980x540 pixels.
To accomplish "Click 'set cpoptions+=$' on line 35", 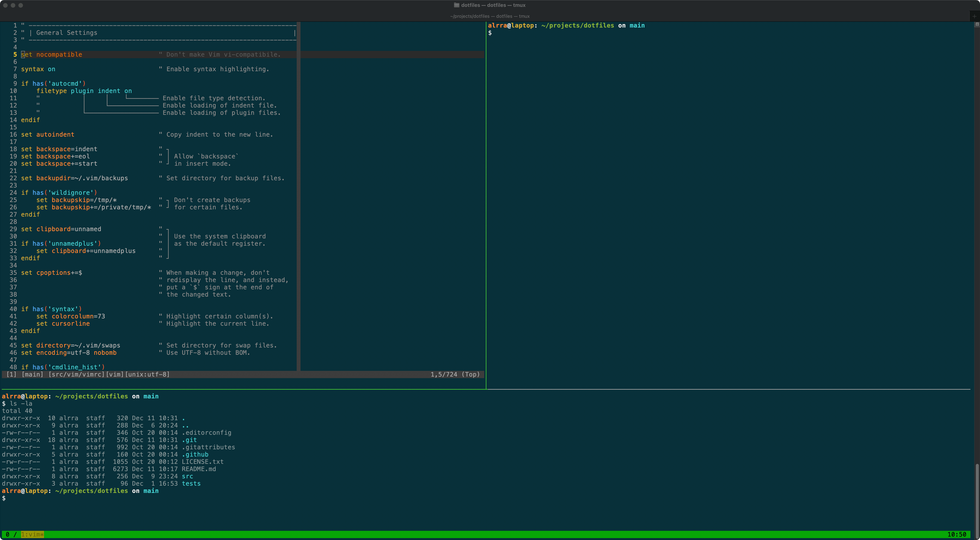I will (51, 273).
